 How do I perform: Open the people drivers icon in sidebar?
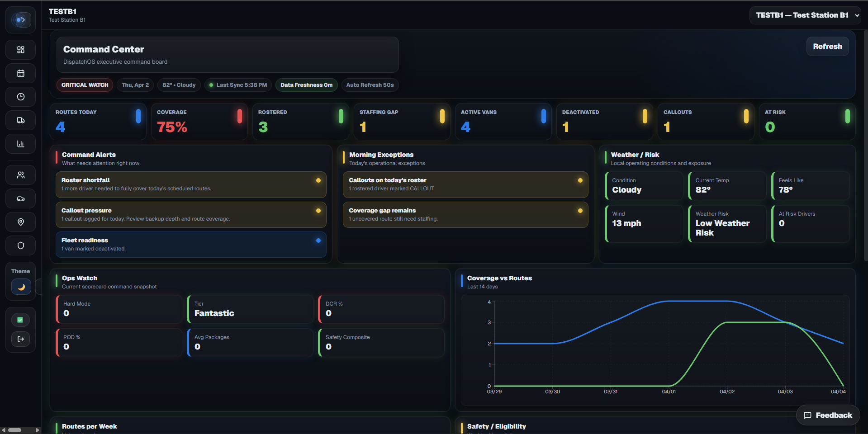pyautogui.click(x=21, y=175)
